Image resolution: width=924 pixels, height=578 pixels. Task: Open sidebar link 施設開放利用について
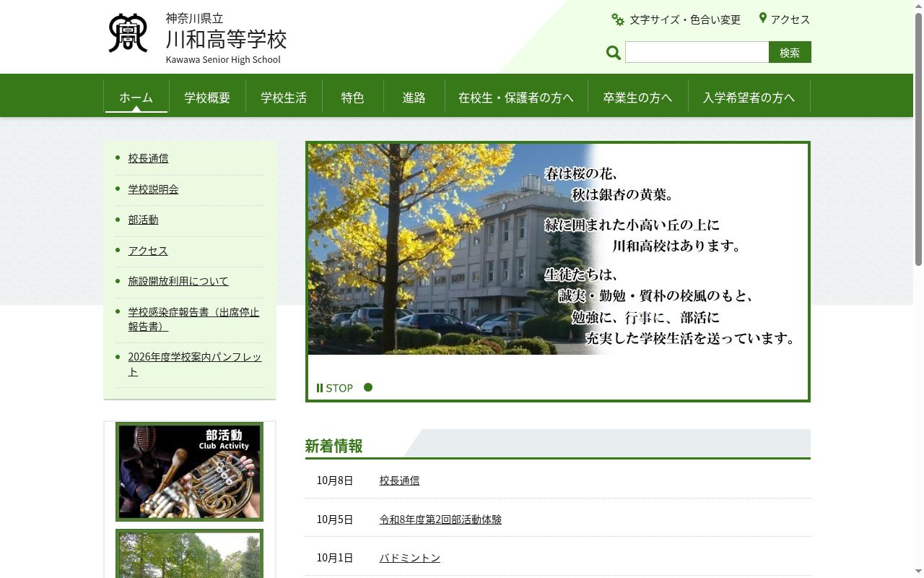pos(178,281)
